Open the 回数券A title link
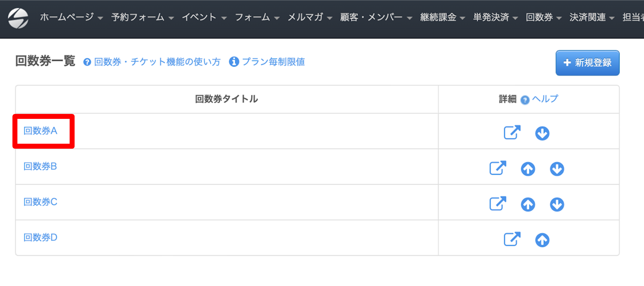The image size is (644, 286). point(40,131)
